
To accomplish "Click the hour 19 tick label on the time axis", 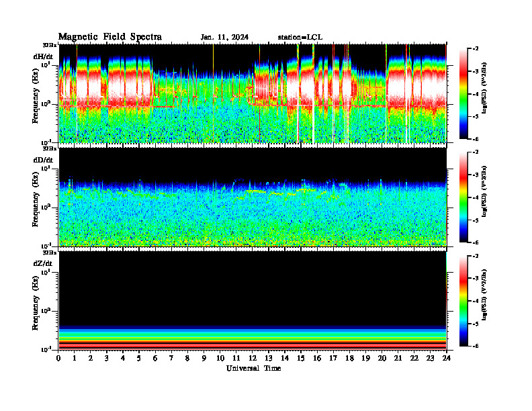I will click(365, 359).
